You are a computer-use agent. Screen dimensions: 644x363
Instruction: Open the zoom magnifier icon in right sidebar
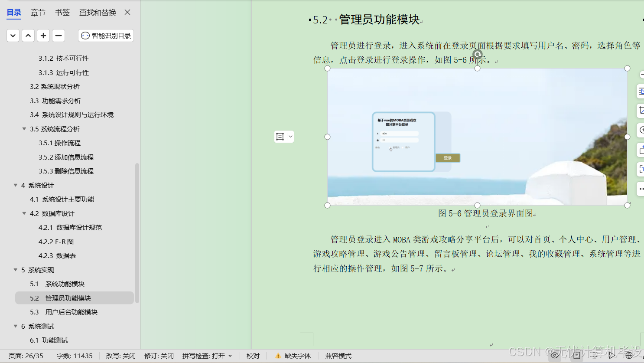[641, 130]
